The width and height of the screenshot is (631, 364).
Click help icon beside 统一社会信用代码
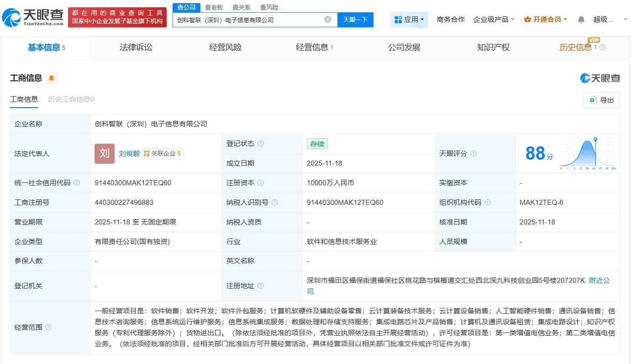(77, 183)
